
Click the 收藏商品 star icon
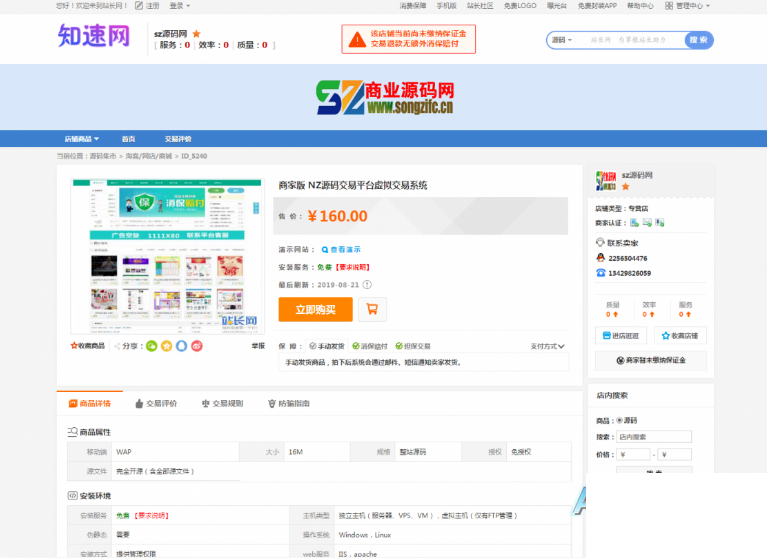(75, 346)
